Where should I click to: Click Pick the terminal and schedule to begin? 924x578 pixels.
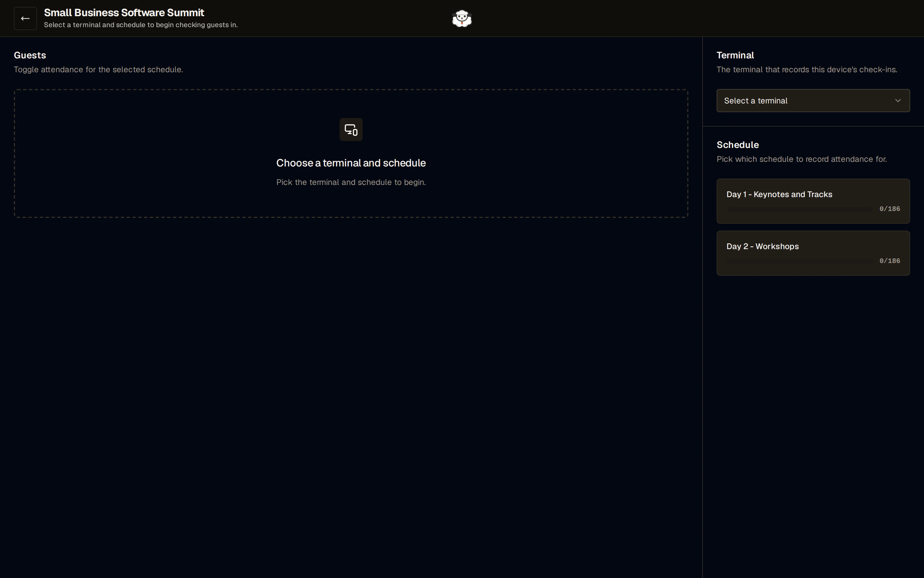[351, 182]
